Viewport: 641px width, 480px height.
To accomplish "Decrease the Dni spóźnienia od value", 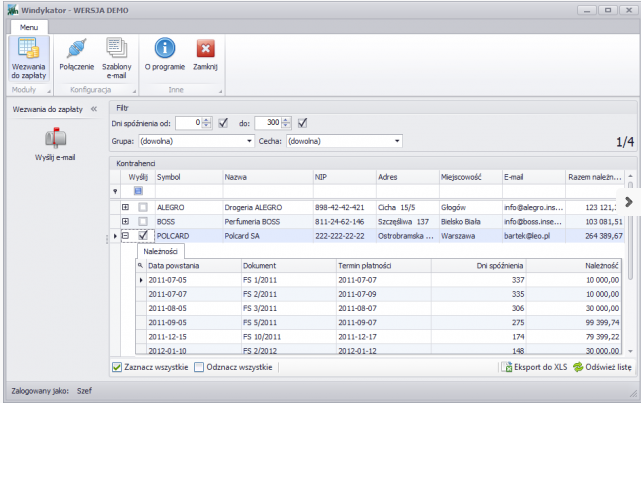I will click(x=207, y=125).
